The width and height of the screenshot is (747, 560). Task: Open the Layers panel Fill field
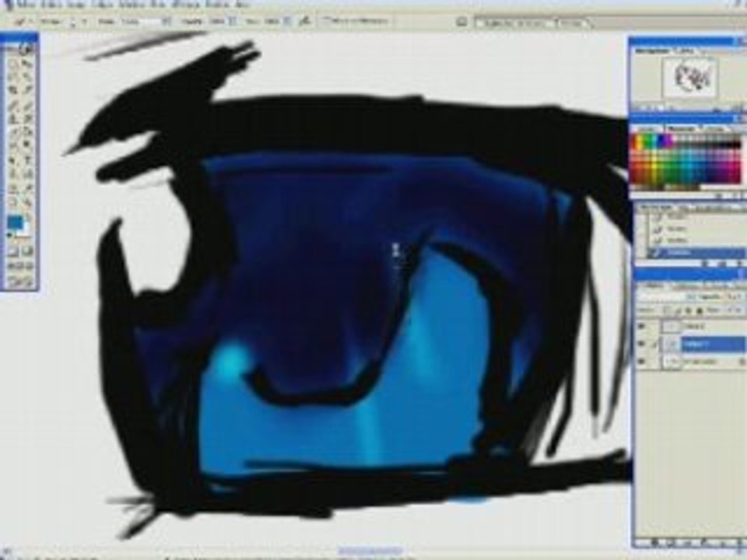point(734,310)
